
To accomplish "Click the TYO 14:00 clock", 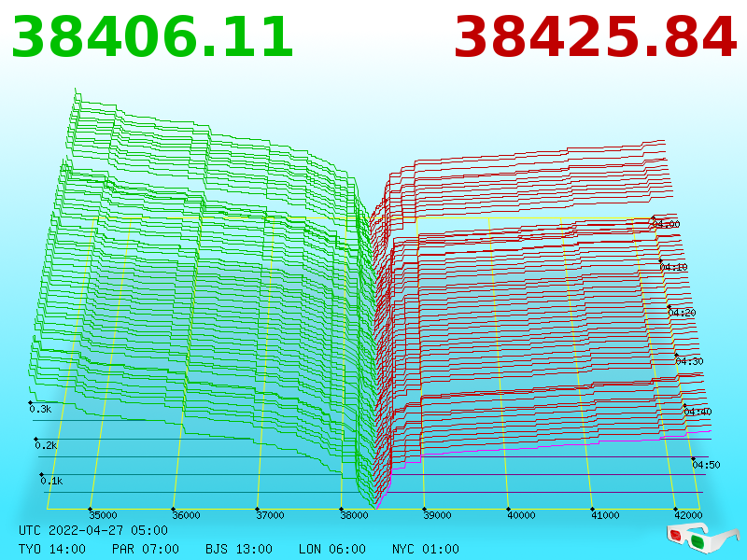I will click(x=52, y=549).
